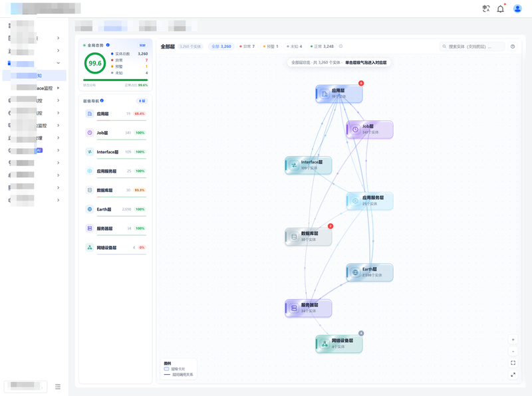
Task: Click the 8层 badge in 层级导航
Action: coord(142,101)
